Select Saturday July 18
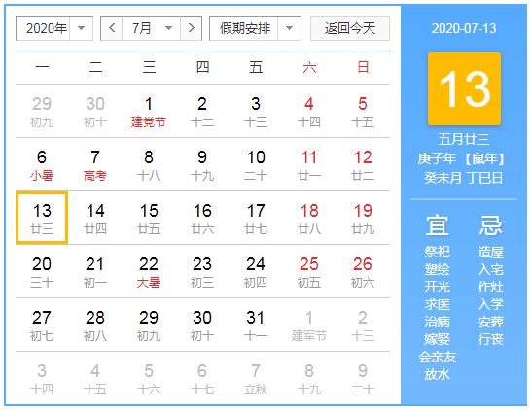Screen dimensions: 532x410 [309, 218]
